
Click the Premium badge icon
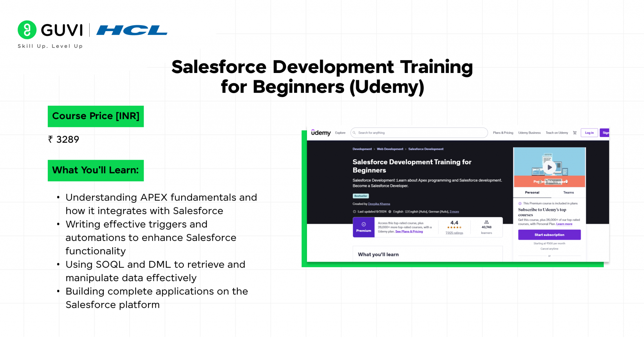(364, 224)
